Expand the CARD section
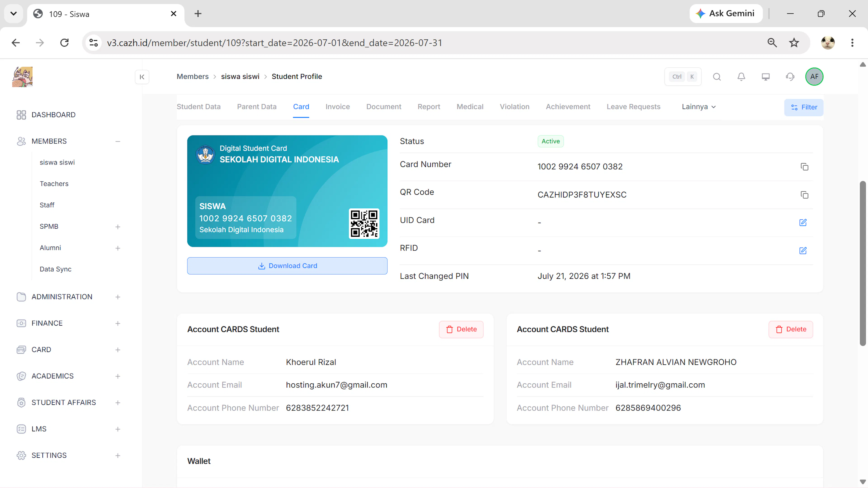Screen dimensions: 868x488 [118, 350]
